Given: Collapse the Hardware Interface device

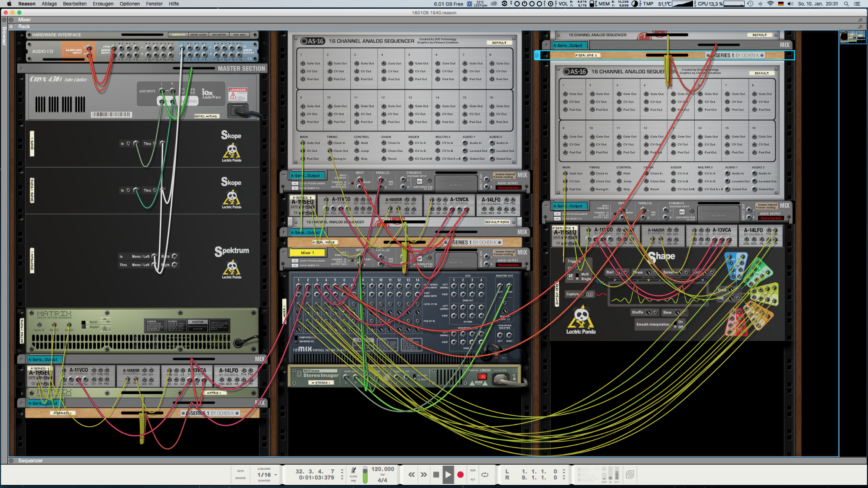Looking at the screenshot, I should (x=22, y=35).
